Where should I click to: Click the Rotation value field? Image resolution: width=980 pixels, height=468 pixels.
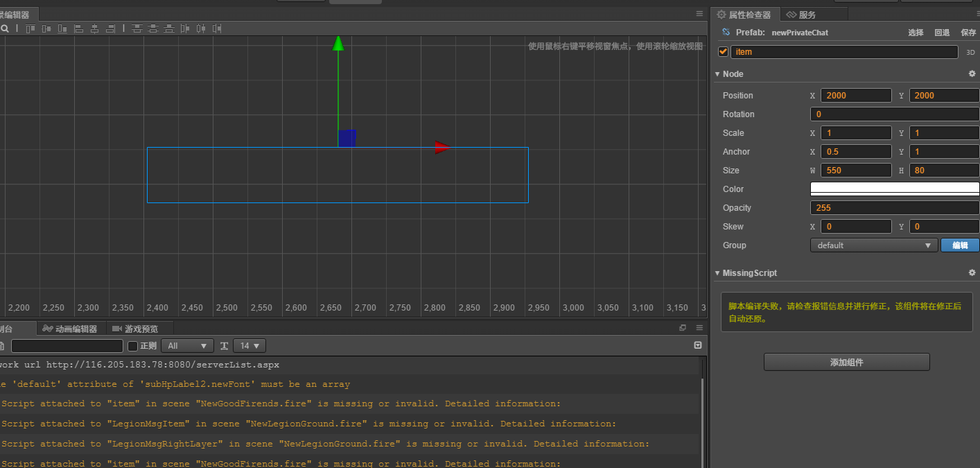tap(895, 114)
